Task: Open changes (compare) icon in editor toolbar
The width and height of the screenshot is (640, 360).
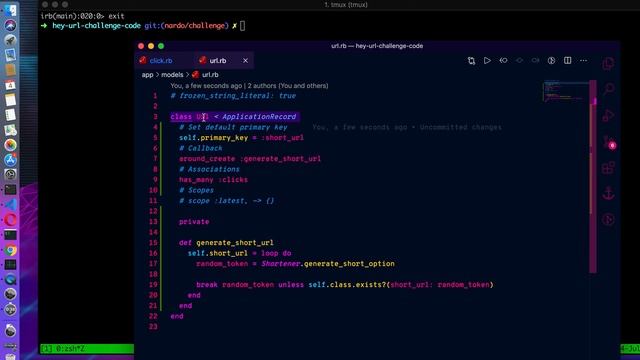Action: (x=471, y=60)
